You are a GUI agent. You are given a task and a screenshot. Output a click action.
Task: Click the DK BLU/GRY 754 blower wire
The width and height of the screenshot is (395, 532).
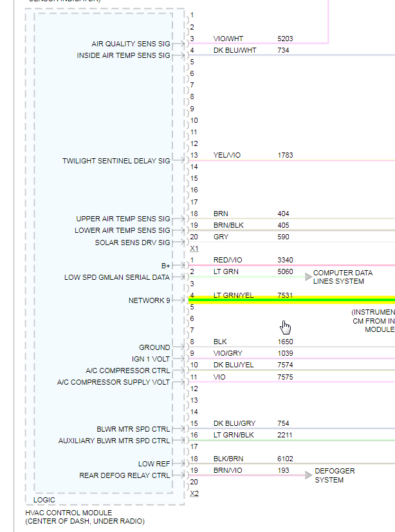[292, 428]
